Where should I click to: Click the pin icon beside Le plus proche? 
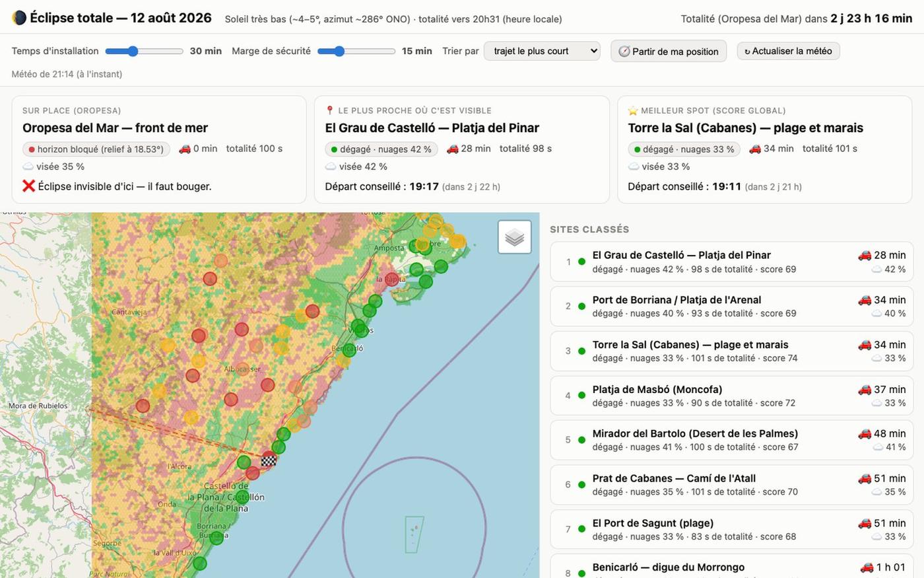click(x=330, y=110)
